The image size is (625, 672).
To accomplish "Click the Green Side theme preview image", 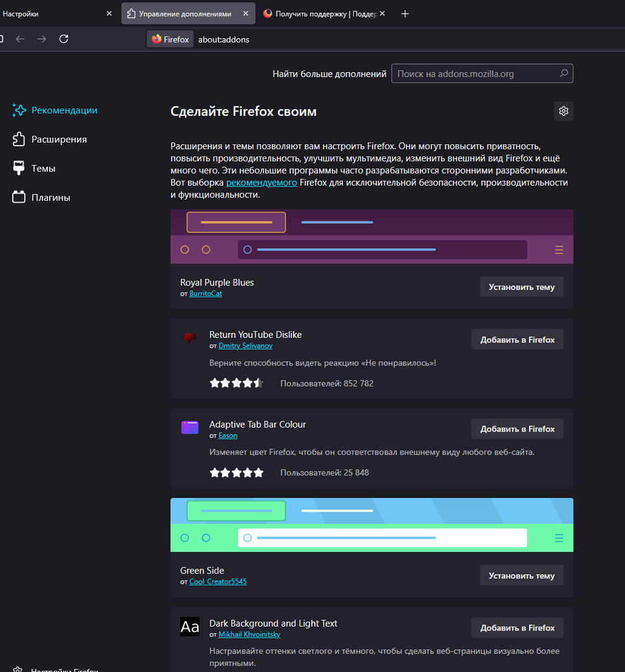I will (x=371, y=525).
